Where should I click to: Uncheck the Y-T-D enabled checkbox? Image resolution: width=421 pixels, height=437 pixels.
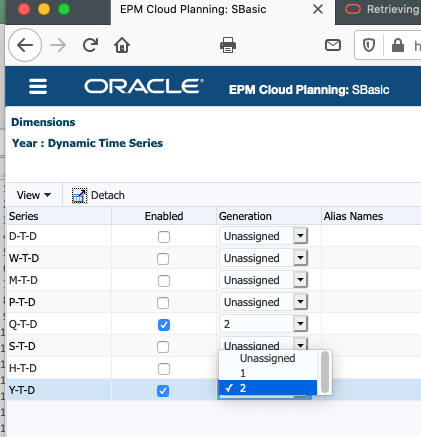tap(163, 391)
